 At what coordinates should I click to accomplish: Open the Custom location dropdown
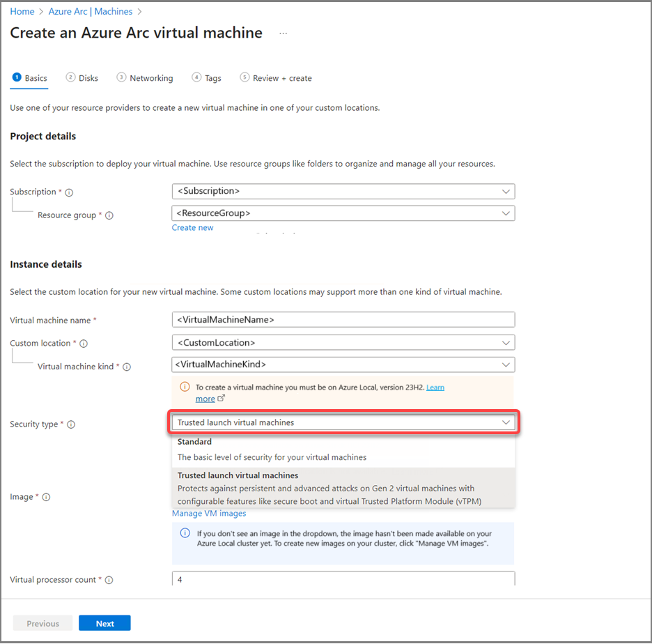(x=343, y=343)
